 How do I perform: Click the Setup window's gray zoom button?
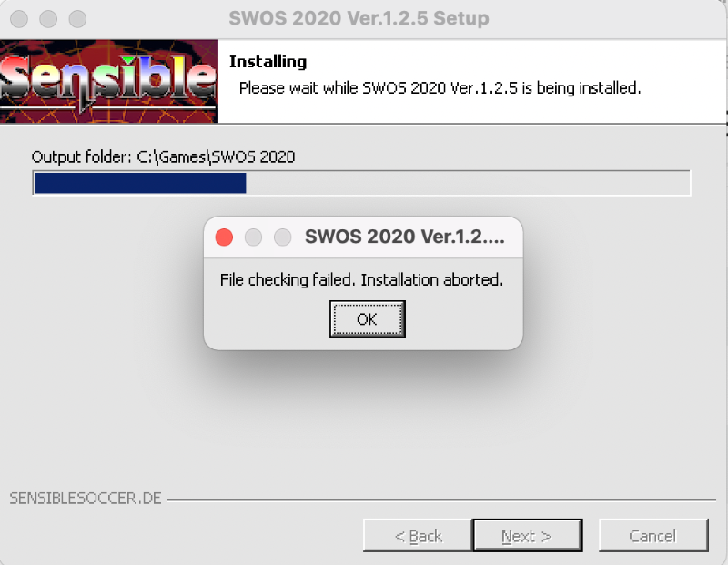coord(77,19)
